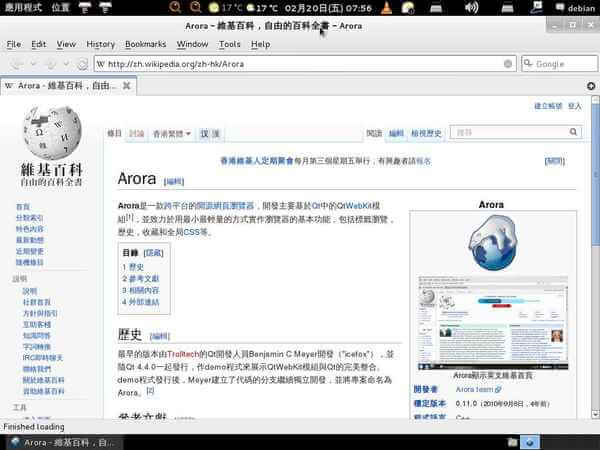Image resolution: width=600 pixels, height=450 pixels.
Task: Focus the URL address bar
Action: [305, 64]
